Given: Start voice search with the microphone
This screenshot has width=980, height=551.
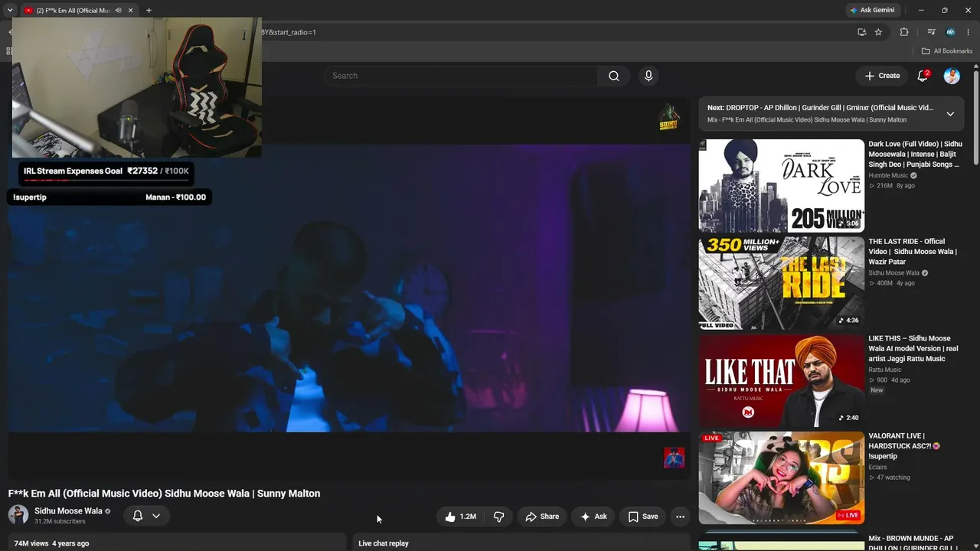Looking at the screenshot, I should pos(648,76).
